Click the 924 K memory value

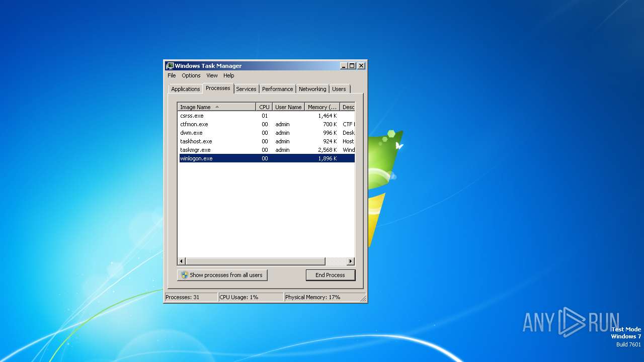tap(330, 141)
